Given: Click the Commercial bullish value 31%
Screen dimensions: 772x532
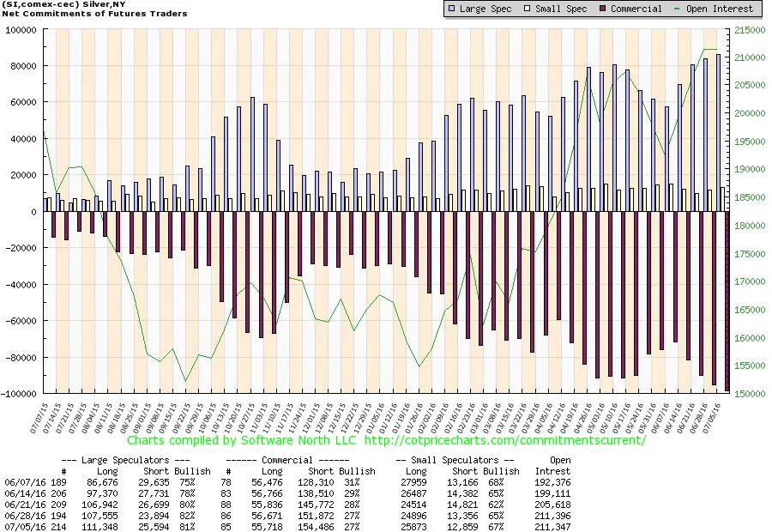Looking at the screenshot, I should [x=352, y=483].
